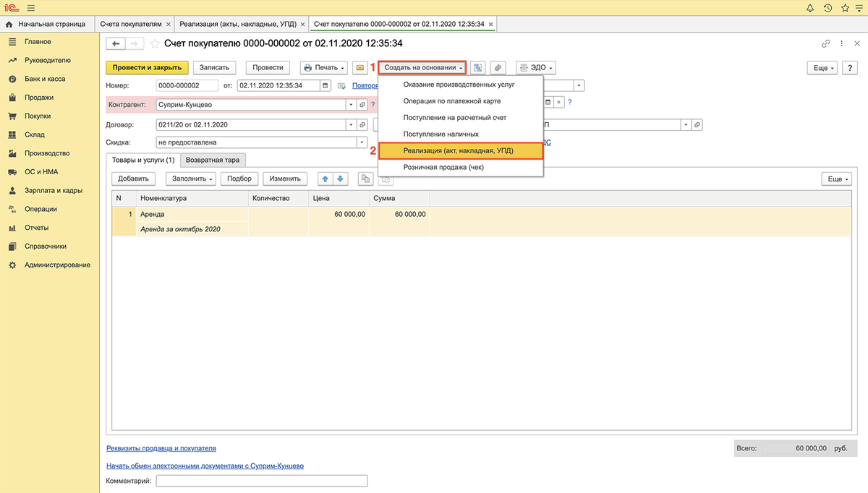Click the Начальная страница home tab
This screenshot has width=868, height=493.
coord(46,25)
